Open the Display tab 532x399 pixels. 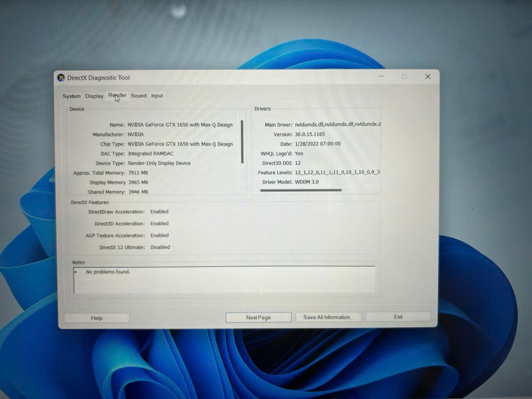pos(94,96)
